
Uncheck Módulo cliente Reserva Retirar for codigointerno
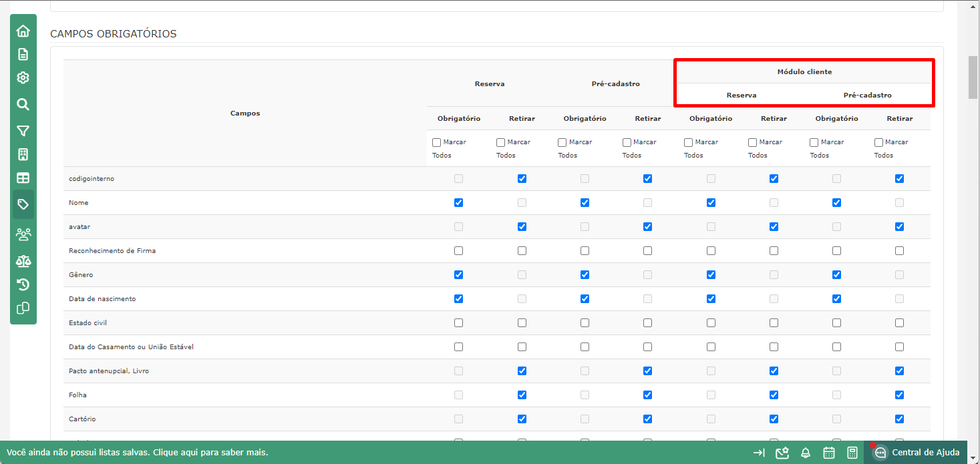tap(774, 178)
